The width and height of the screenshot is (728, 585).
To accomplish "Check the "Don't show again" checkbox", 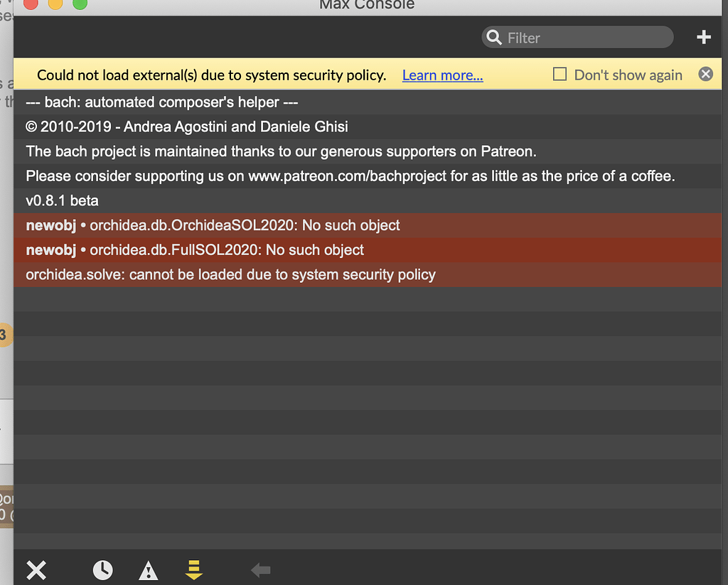I will click(x=560, y=75).
